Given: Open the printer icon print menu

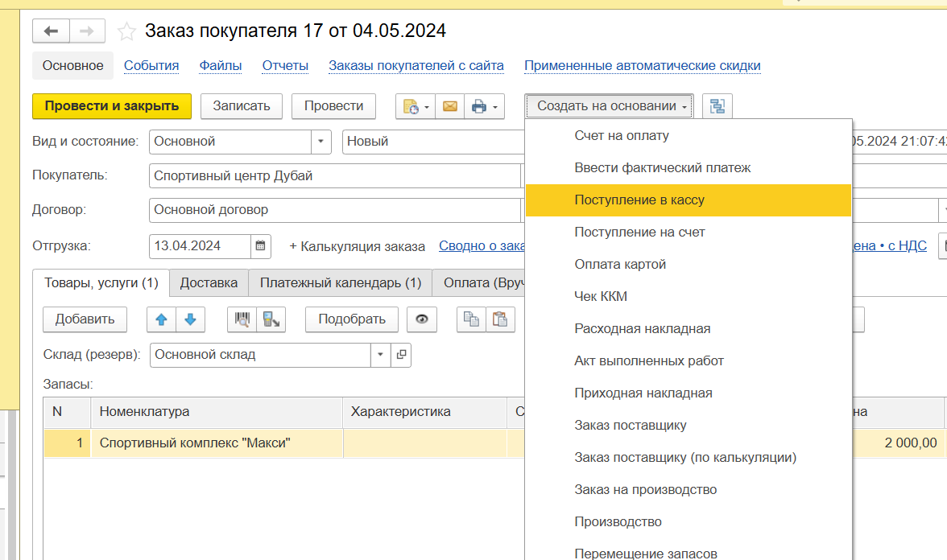Looking at the screenshot, I should (485, 106).
